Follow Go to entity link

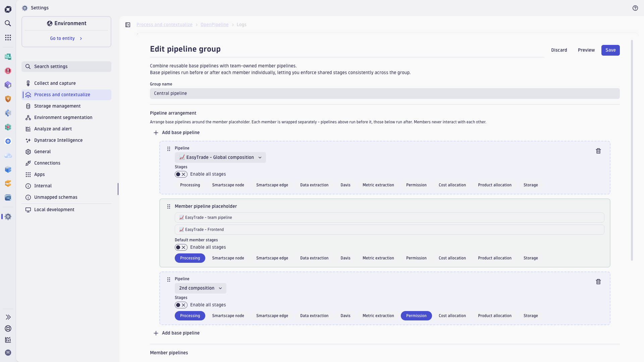coord(66,39)
